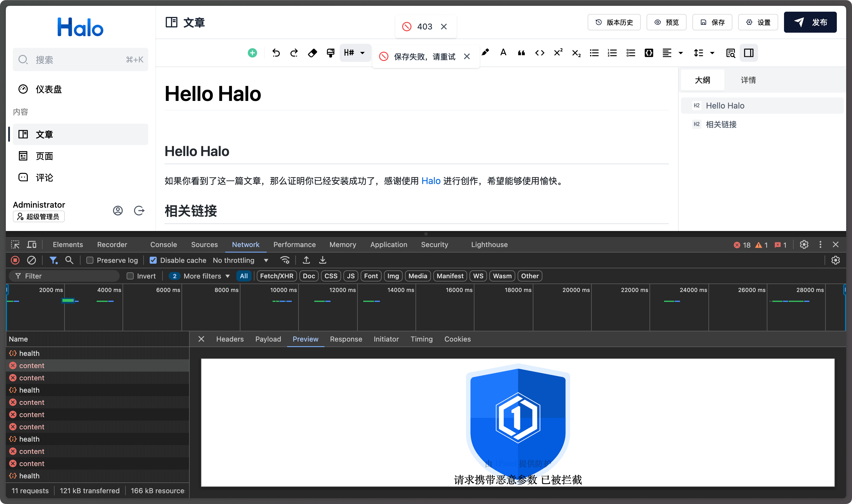Select the failed content request in Network list

coord(32,365)
